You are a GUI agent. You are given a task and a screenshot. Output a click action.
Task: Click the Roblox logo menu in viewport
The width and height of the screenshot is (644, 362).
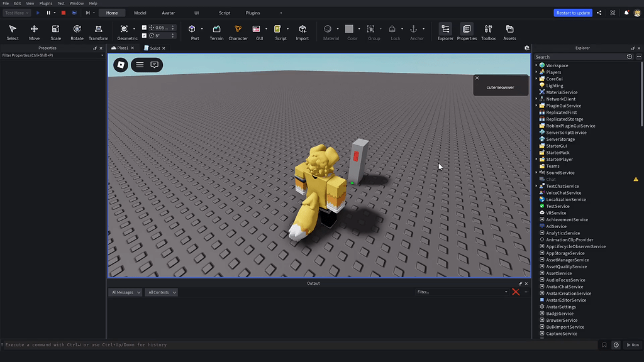[121, 65]
